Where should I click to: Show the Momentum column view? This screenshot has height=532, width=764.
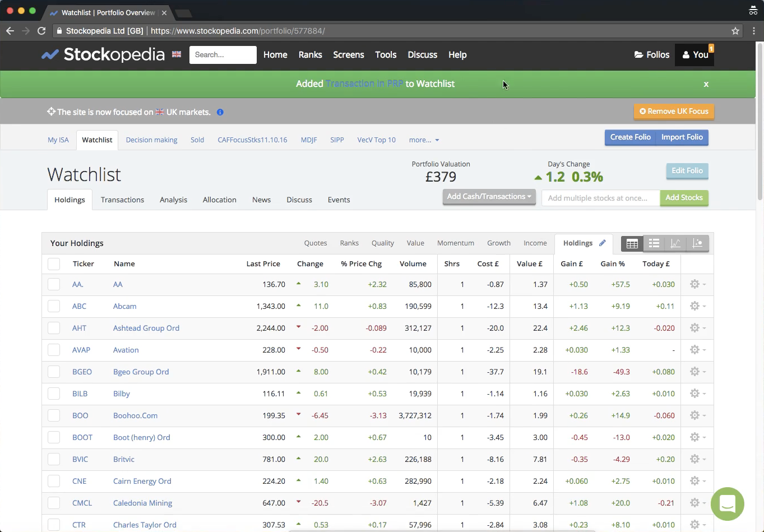point(456,243)
